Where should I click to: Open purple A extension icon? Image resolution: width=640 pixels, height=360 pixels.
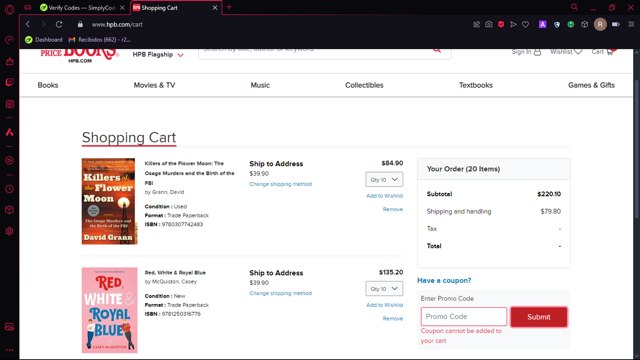click(542, 24)
